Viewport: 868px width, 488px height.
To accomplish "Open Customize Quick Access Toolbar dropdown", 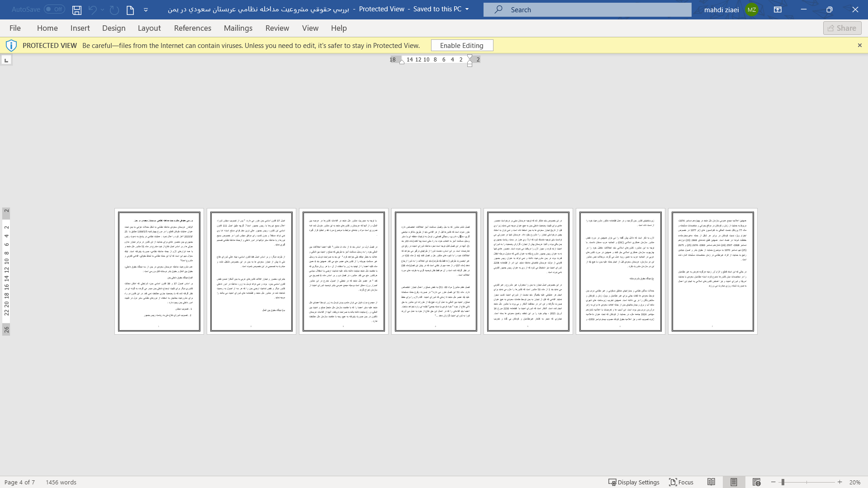I will click(146, 9).
